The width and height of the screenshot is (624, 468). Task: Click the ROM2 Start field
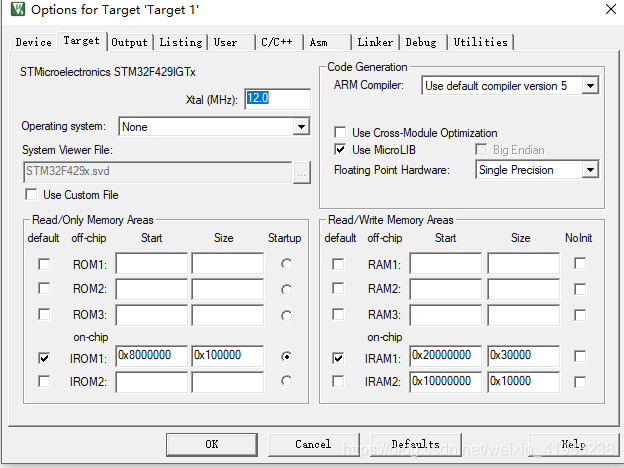[x=152, y=289]
